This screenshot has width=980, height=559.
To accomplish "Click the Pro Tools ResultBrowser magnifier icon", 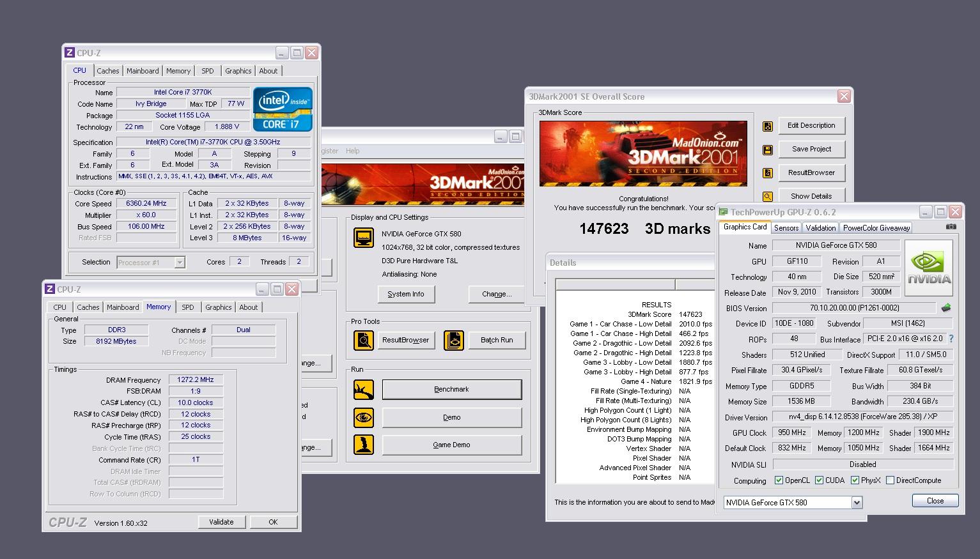I will tap(364, 341).
